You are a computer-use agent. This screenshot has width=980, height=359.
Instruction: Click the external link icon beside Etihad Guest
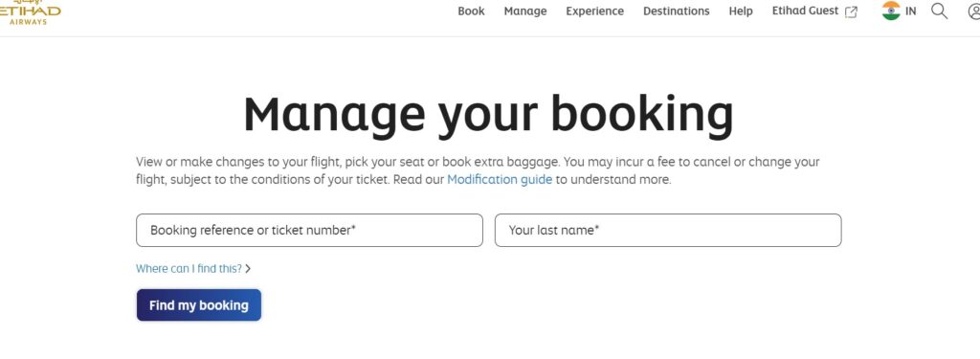click(x=851, y=11)
